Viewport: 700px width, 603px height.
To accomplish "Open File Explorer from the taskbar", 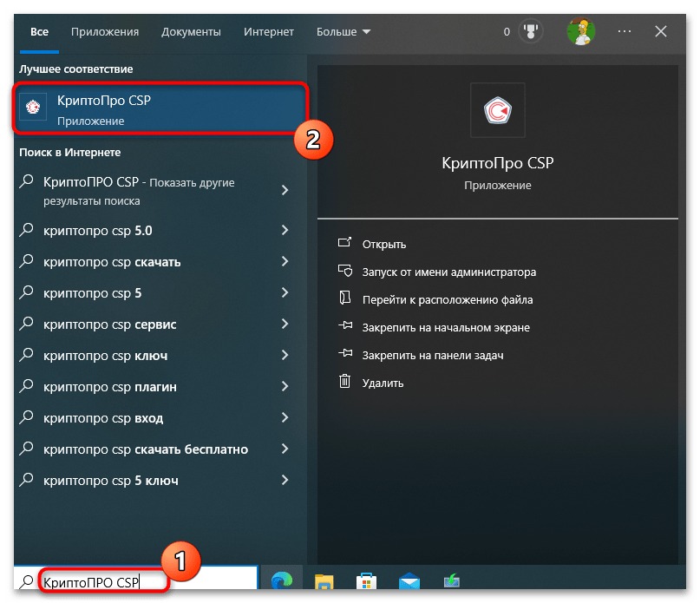I will [x=324, y=581].
